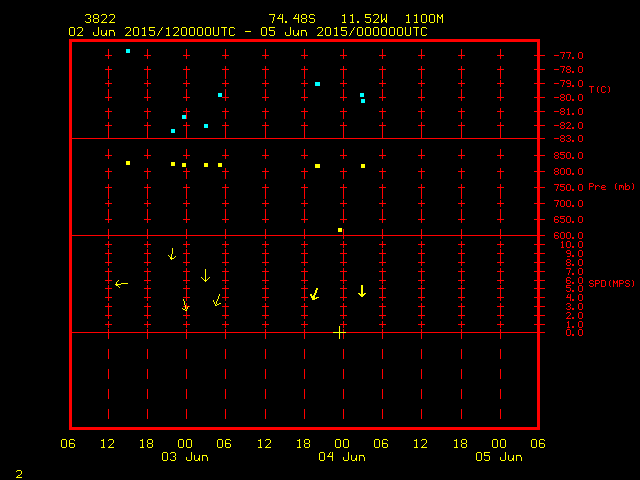The image size is (640, 480).
Task: Click the SPD(MPS) wind speed label
Action: click(x=611, y=284)
